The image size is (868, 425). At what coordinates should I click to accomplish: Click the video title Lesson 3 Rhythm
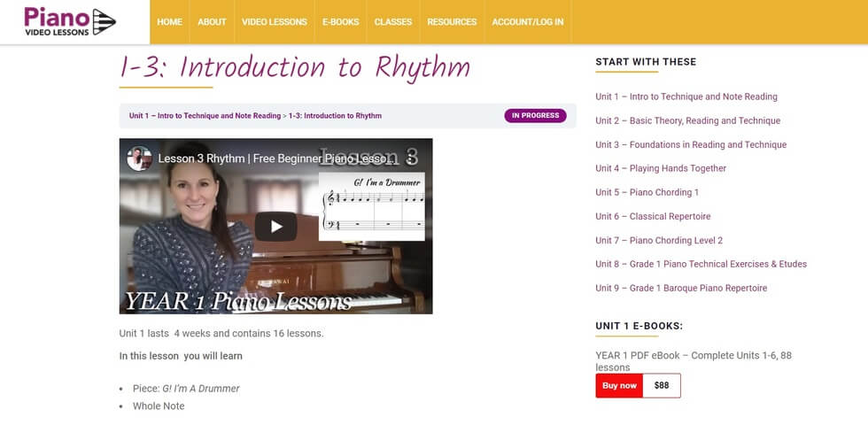pyautogui.click(x=276, y=158)
